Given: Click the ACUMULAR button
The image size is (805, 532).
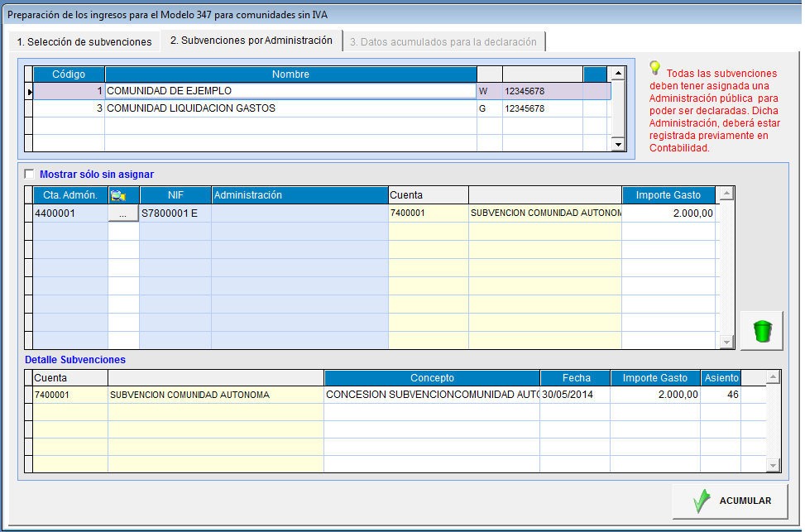Looking at the screenshot, I should (x=730, y=501).
